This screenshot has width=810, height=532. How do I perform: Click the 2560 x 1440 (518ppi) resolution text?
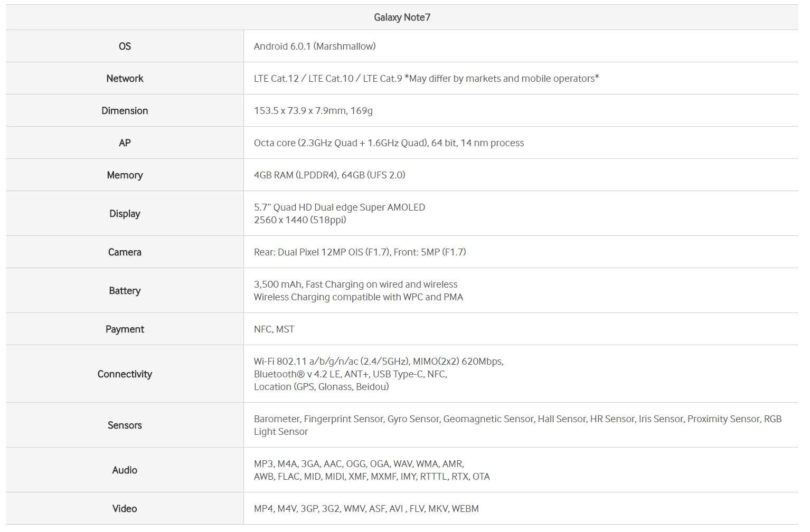click(300, 220)
